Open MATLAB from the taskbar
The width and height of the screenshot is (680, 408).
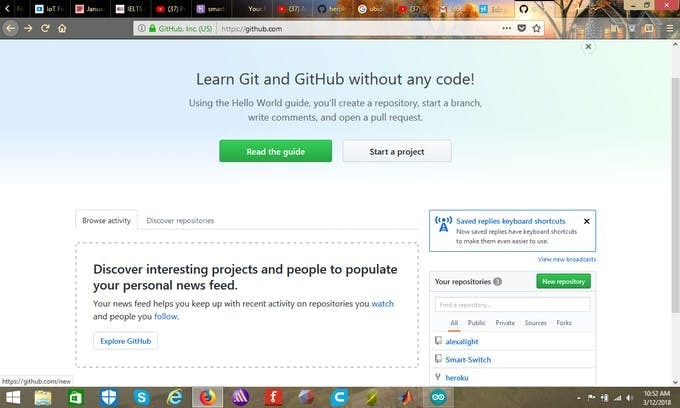pos(405,398)
